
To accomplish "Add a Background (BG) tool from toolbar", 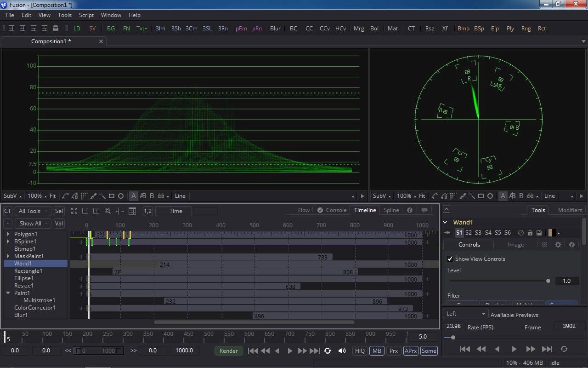I will tap(111, 28).
